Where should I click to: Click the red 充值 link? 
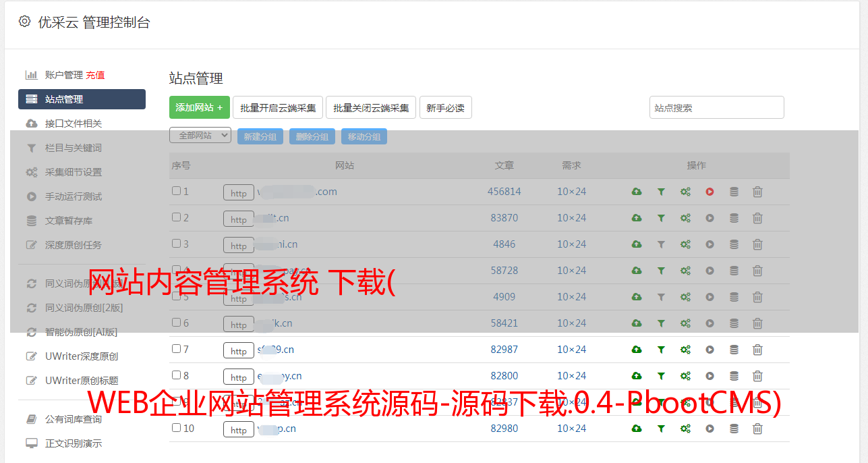95,75
